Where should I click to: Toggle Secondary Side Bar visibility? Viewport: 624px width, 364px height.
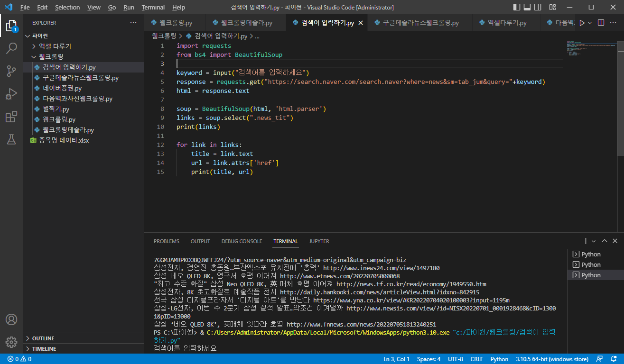pyautogui.click(x=539, y=7)
